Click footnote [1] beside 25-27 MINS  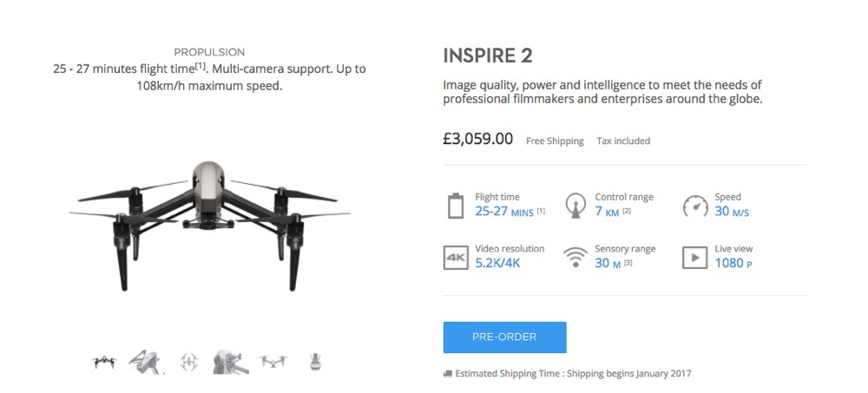click(x=541, y=212)
